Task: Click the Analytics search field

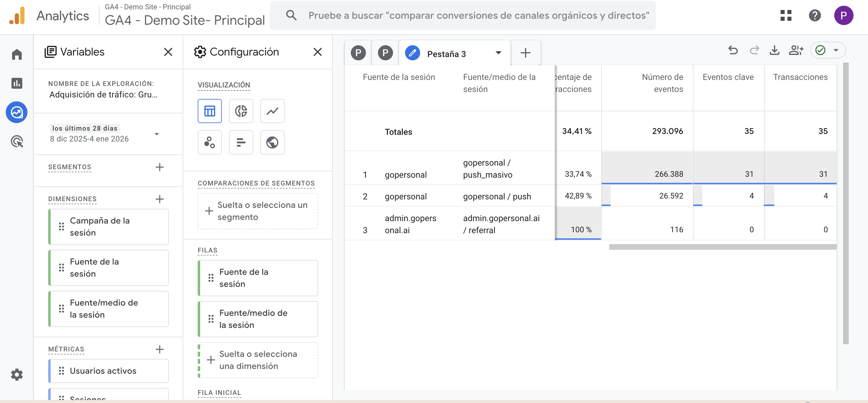Action: point(479,15)
